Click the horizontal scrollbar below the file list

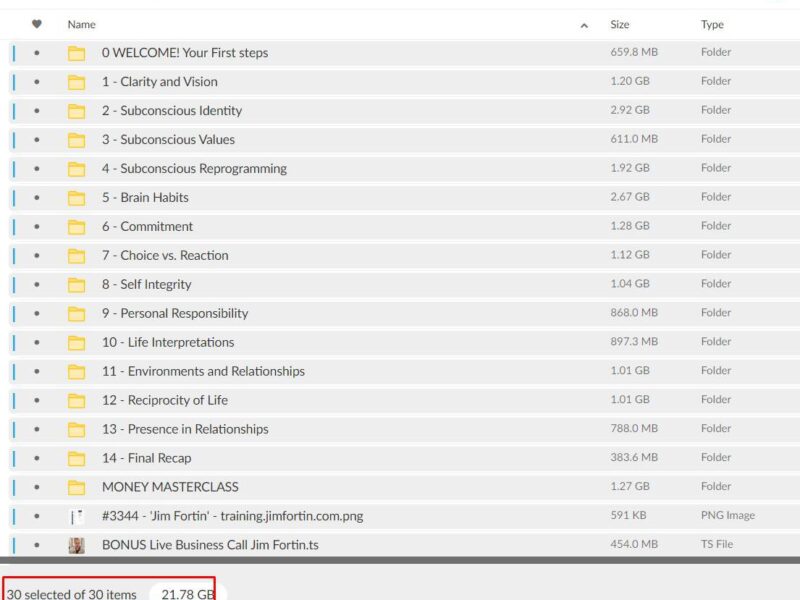tap(400, 560)
